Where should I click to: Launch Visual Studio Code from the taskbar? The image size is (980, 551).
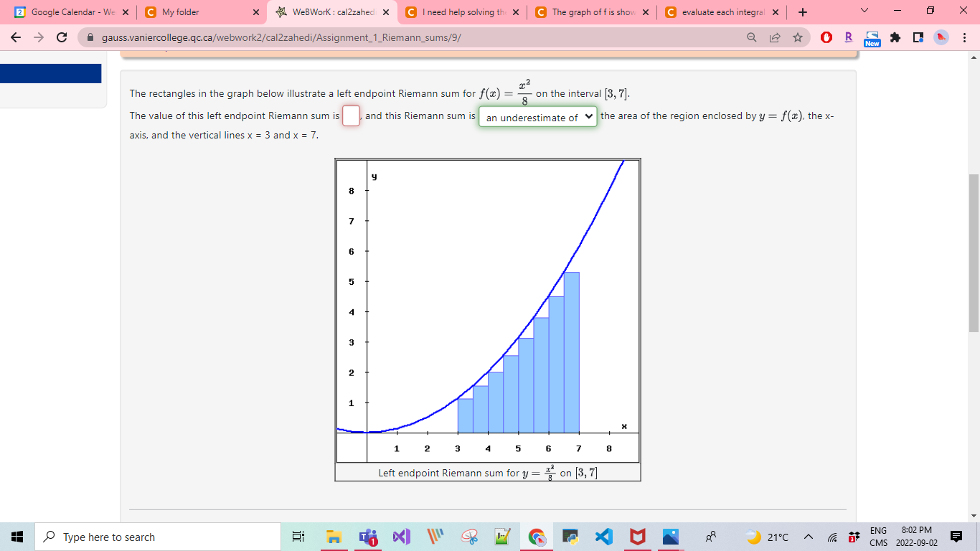pyautogui.click(x=603, y=537)
